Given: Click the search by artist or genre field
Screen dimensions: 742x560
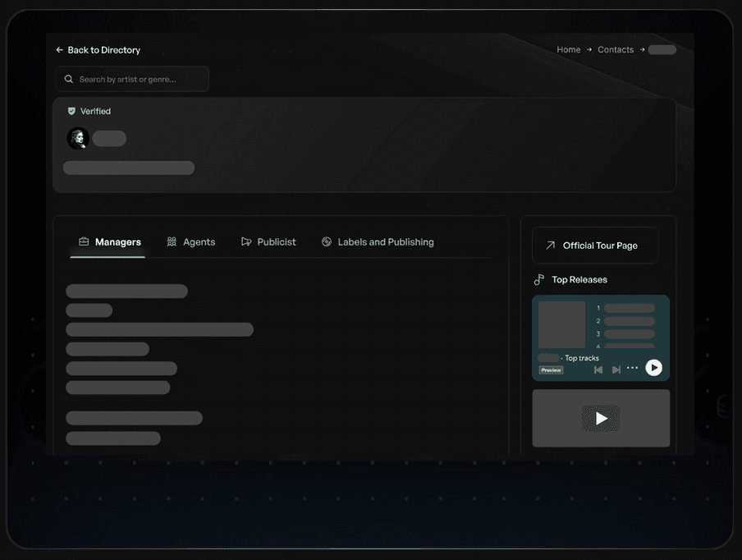Looking at the screenshot, I should pyautogui.click(x=131, y=79).
